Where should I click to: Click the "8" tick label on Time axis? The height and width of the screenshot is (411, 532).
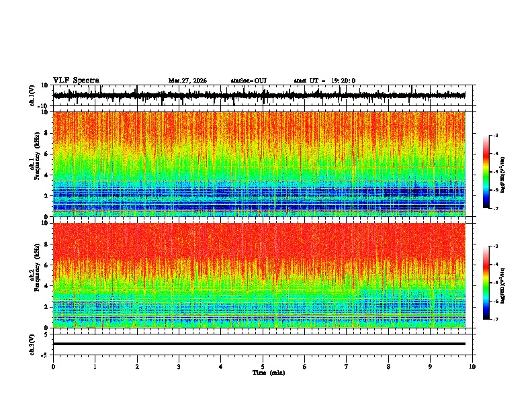pos(388,367)
